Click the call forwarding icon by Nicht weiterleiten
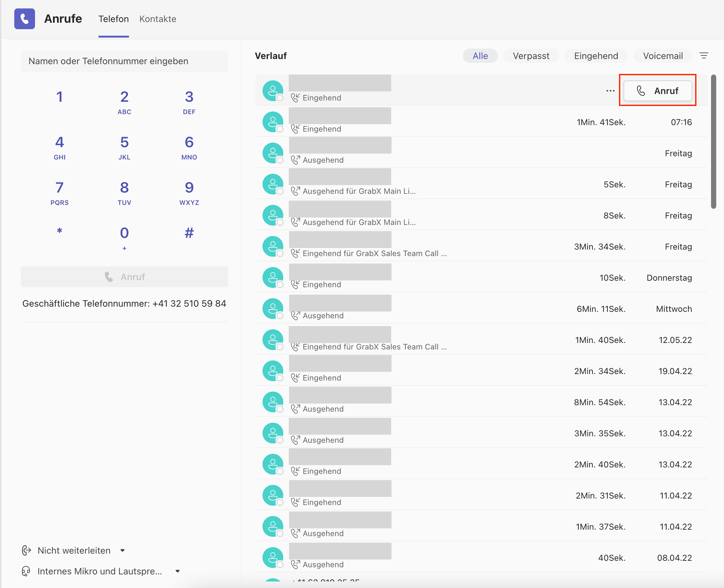 point(27,550)
